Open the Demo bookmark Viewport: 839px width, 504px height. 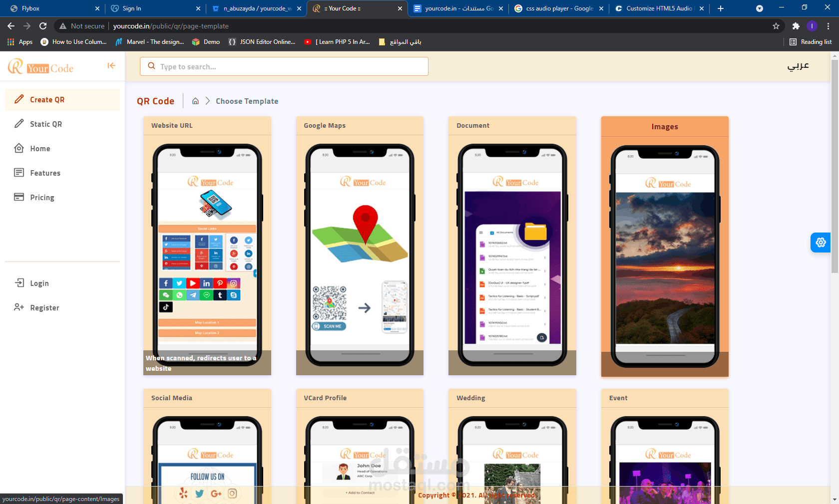tap(206, 42)
